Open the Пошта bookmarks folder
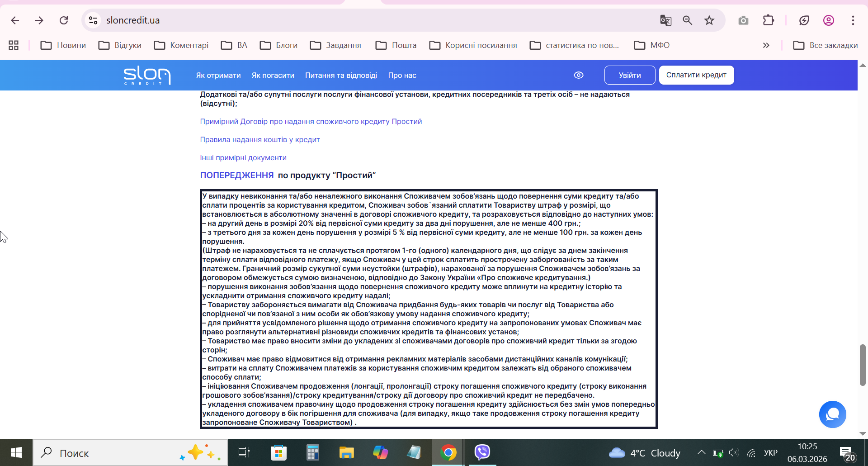The width and height of the screenshot is (868, 466). click(x=396, y=45)
